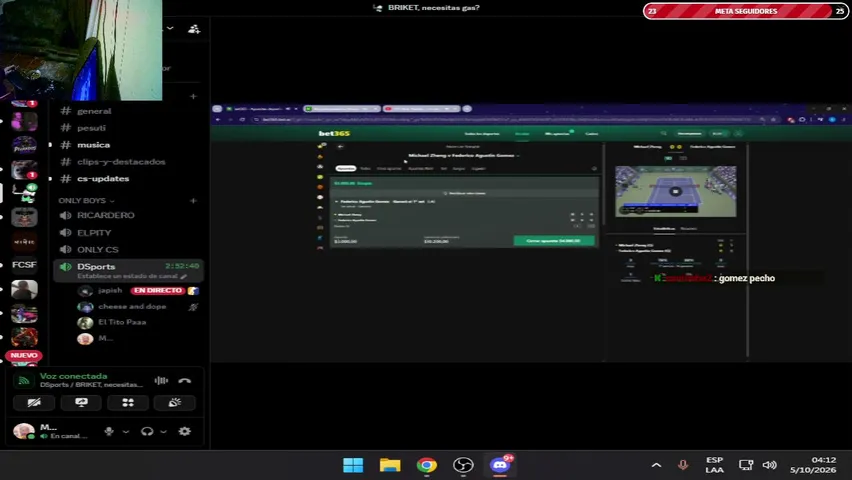Go back arrow on bet365 match page
Viewport: 852px width, 480px height.
pyautogui.click(x=340, y=147)
